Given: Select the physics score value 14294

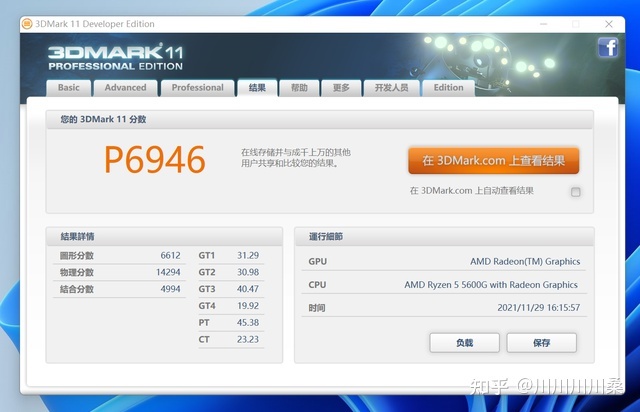Looking at the screenshot, I should (168, 272).
